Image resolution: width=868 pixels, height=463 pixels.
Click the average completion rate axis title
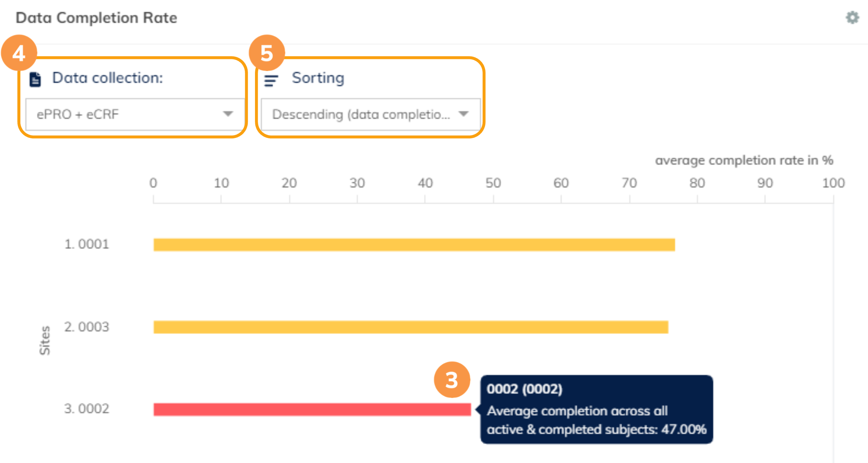tap(744, 160)
